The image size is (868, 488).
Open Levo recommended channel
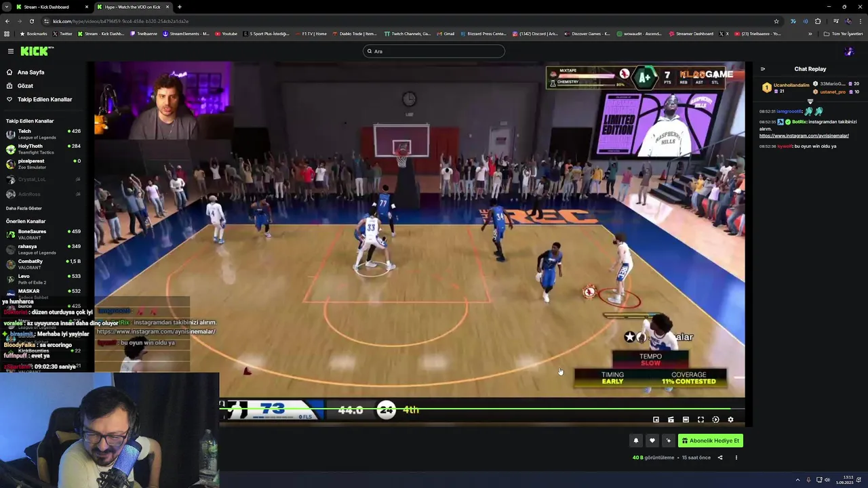click(x=43, y=279)
